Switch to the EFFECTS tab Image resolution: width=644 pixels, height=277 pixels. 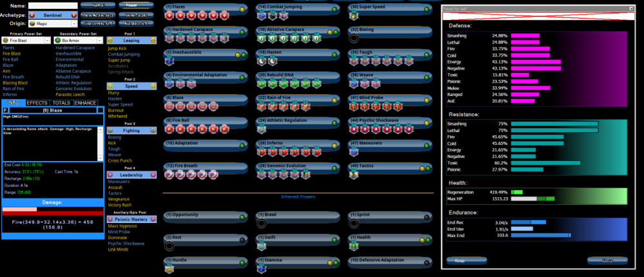tap(37, 102)
